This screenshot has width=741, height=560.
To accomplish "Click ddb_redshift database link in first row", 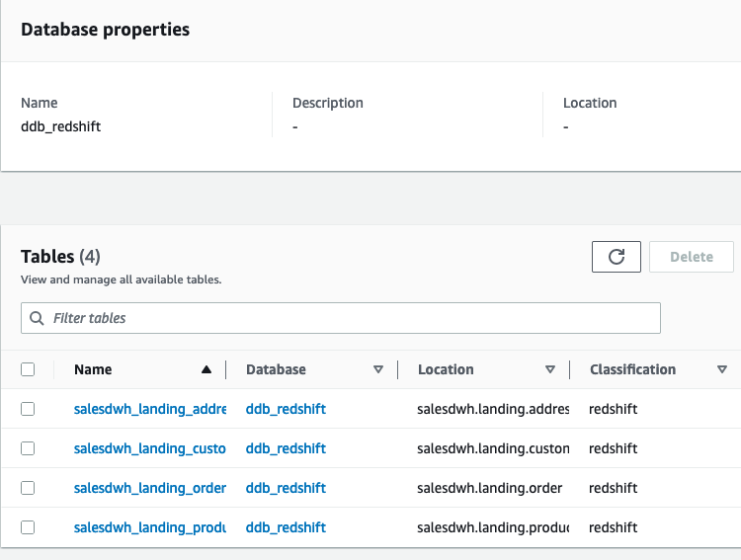I will pyautogui.click(x=286, y=409).
